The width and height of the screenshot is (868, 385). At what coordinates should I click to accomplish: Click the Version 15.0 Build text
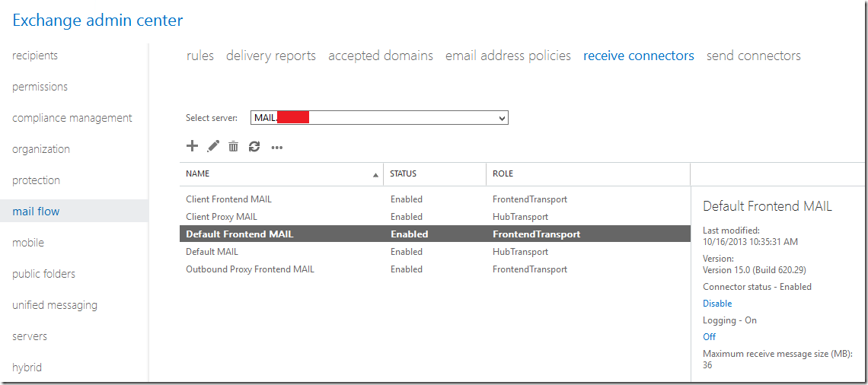click(x=755, y=271)
